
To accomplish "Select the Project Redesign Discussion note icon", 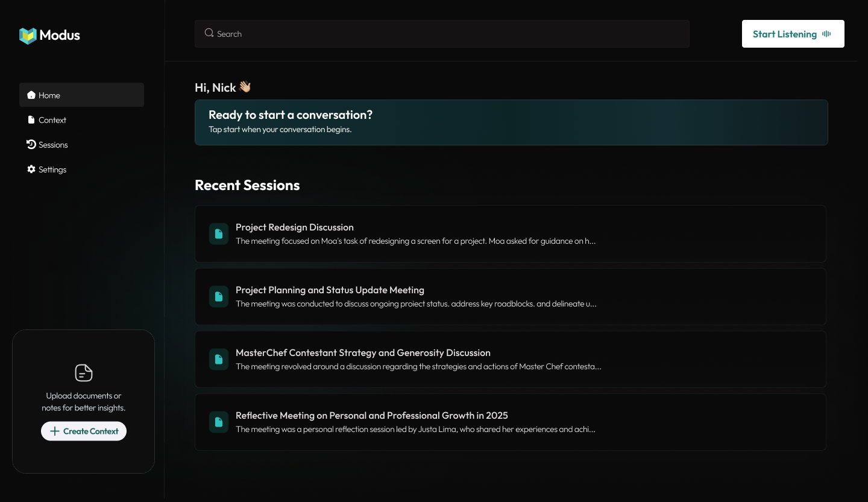I will click(218, 234).
